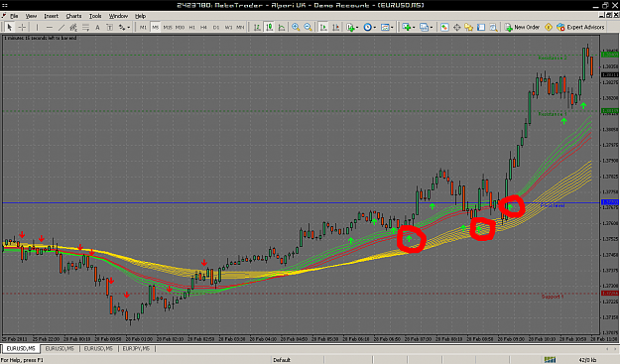This screenshot has height=364, width=620.
Task: Open the Tools menu
Action: 95,16
